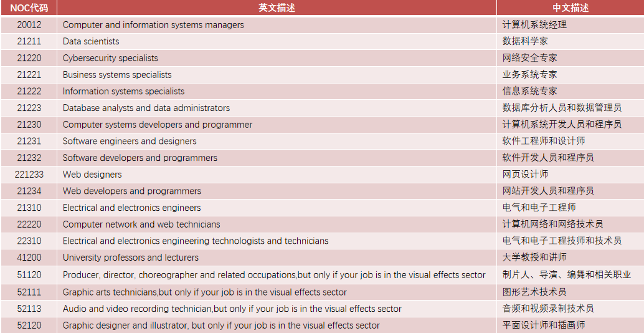Image resolution: width=644 pixels, height=333 pixels.
Task: Click NOC code 41200
Action: [29, 258]
